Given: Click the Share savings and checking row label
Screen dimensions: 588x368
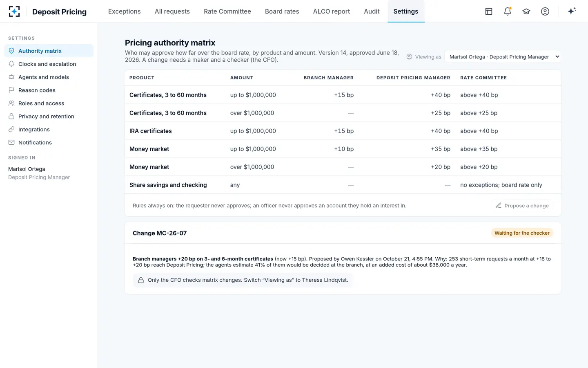Looking at the screenshot, I should (x=168, y=185).
